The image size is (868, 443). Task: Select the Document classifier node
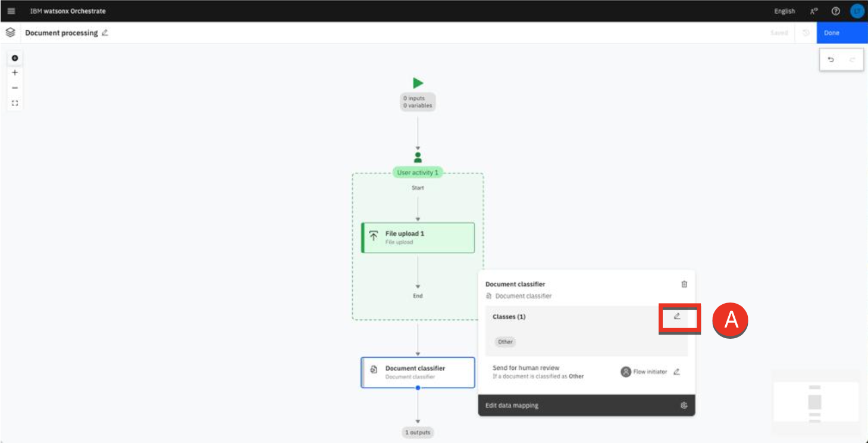(418, 372)
